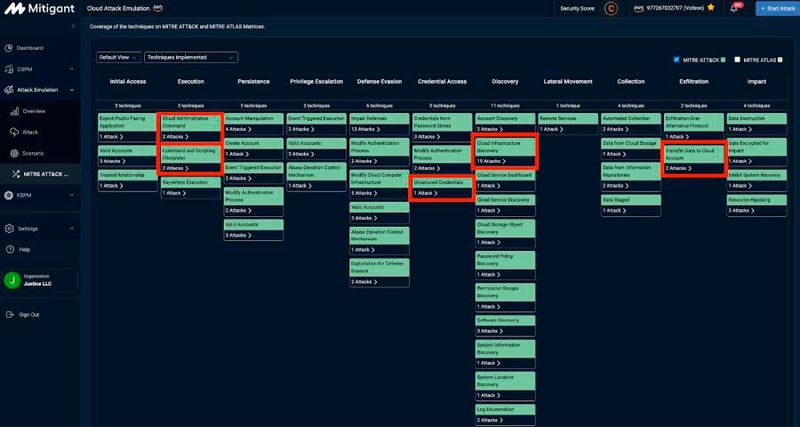This screenshot has width=800, height=427.
Task: Go to Dashboard menu item
Action: (30, 48)
